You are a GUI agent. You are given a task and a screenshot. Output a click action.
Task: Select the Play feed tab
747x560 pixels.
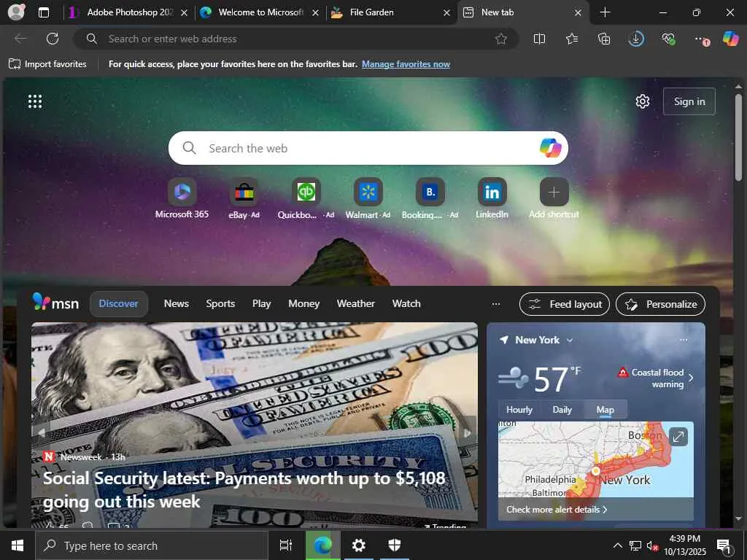(262, 304)
